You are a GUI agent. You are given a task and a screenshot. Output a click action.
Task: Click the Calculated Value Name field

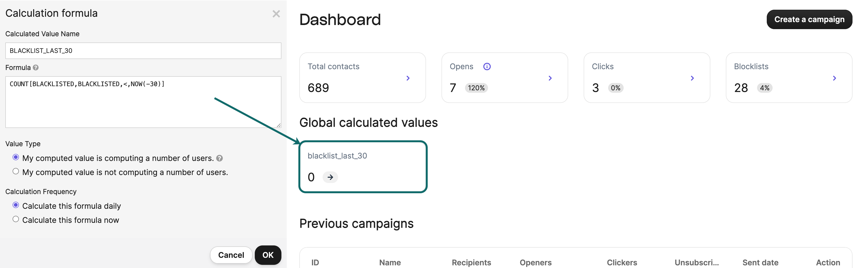[x=143, y=51]
